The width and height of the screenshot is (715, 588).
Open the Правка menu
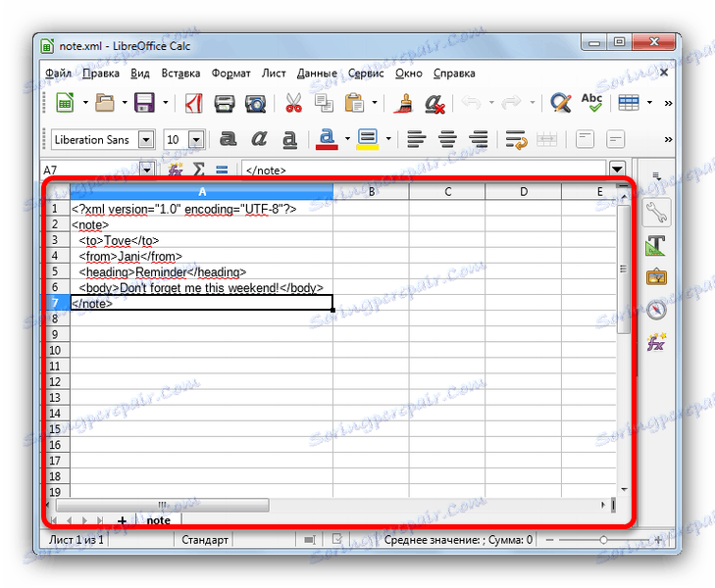tap(100, 73)
